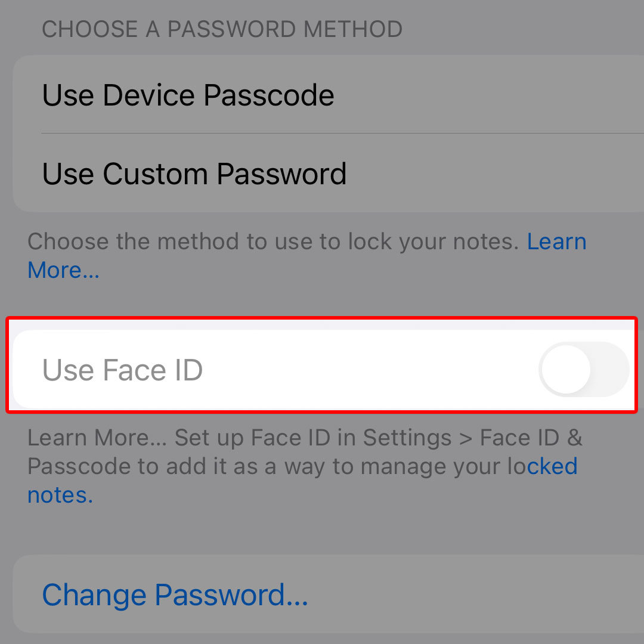
Task: Tap the divider between the two password method rows
Action: pos(342,133)
